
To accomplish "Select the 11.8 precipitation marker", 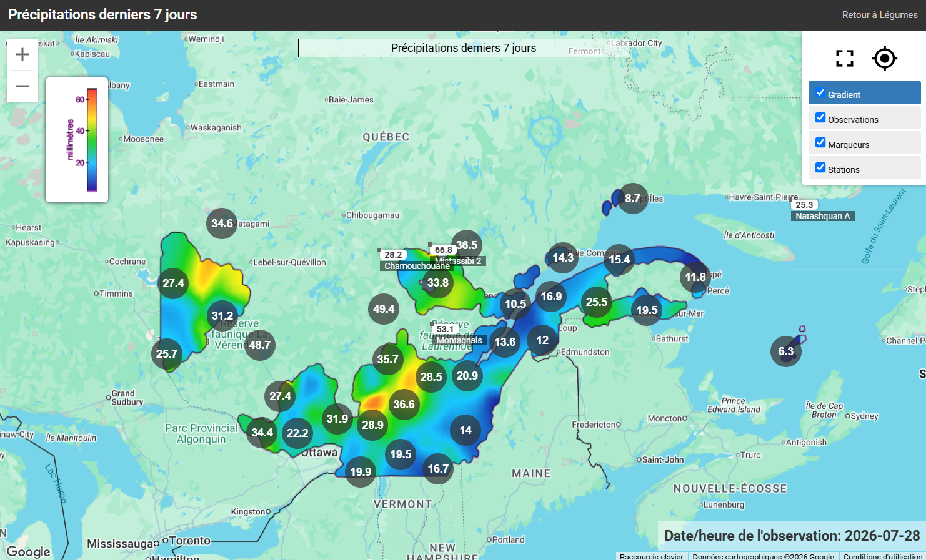I will coord(695,277).
